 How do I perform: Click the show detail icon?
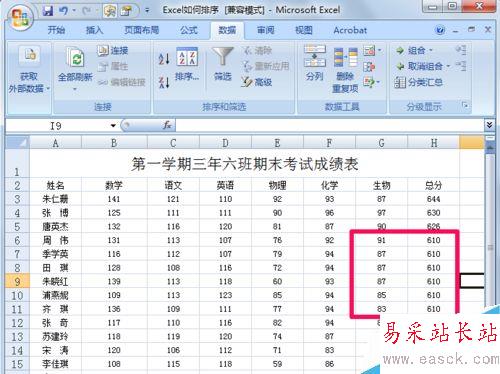(461, 50)
